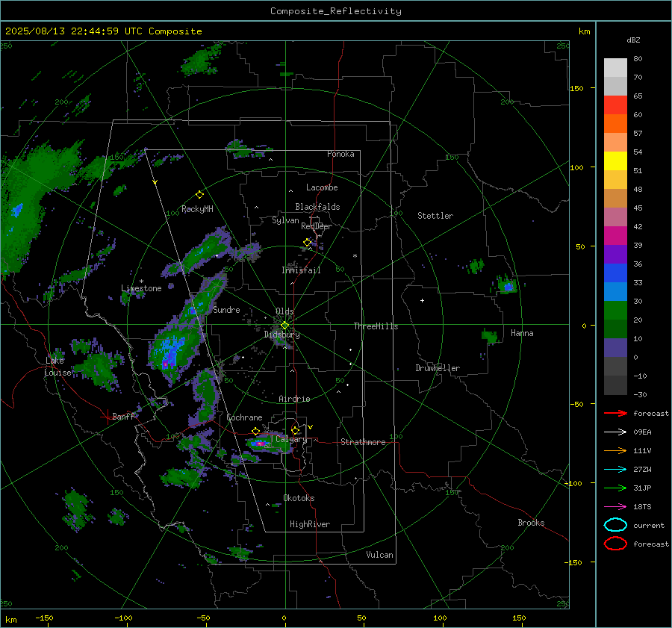
Task: Click the 18TS legend label
Action: click(x=642, y=507)
